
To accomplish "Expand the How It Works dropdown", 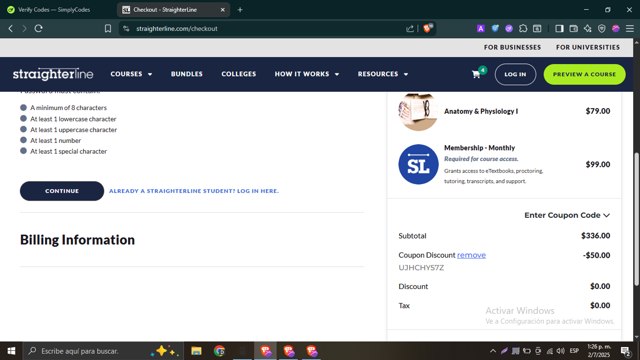I will [x=307, y=74].
